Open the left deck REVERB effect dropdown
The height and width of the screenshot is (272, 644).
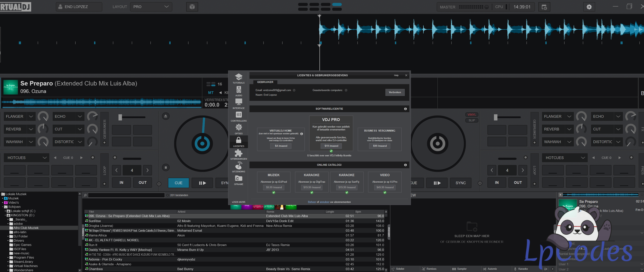point(19,129)
